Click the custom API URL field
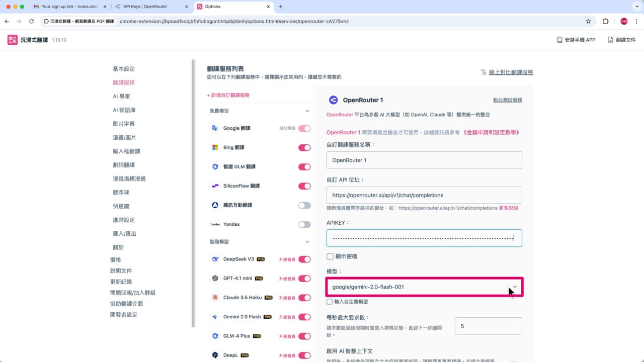This screenshot has width=644, height=362. [424, 195]
